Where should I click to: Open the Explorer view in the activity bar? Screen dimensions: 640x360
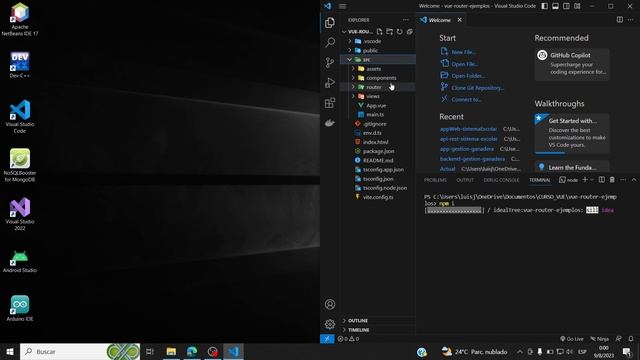point(330,23)
